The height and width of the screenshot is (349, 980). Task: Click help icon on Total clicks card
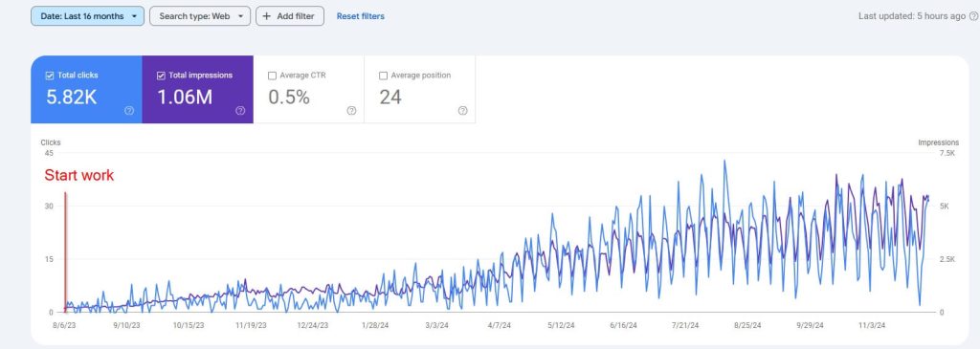129,111
